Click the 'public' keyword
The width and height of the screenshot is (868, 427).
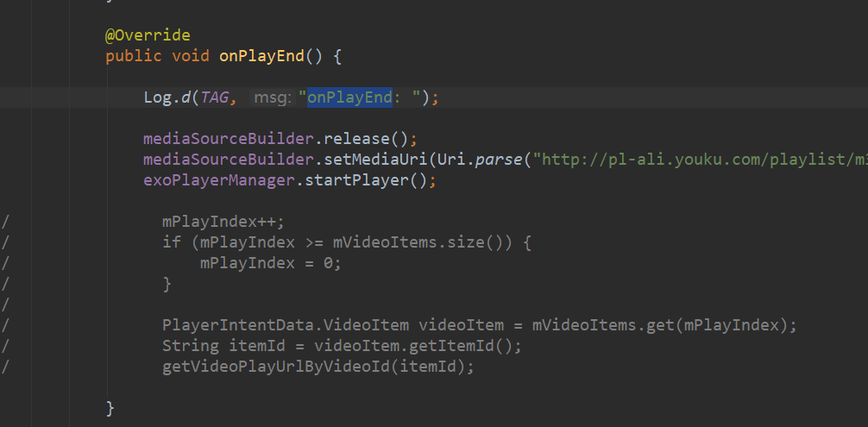tap(134, 56)
